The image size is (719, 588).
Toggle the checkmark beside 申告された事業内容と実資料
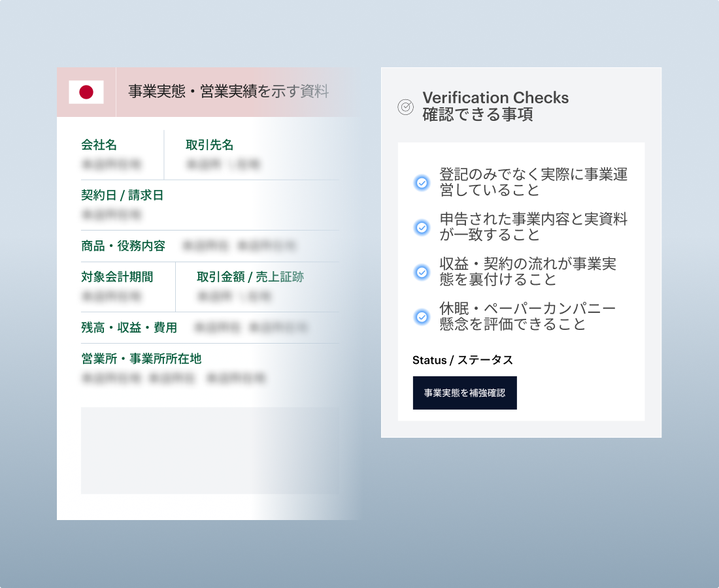422,227
